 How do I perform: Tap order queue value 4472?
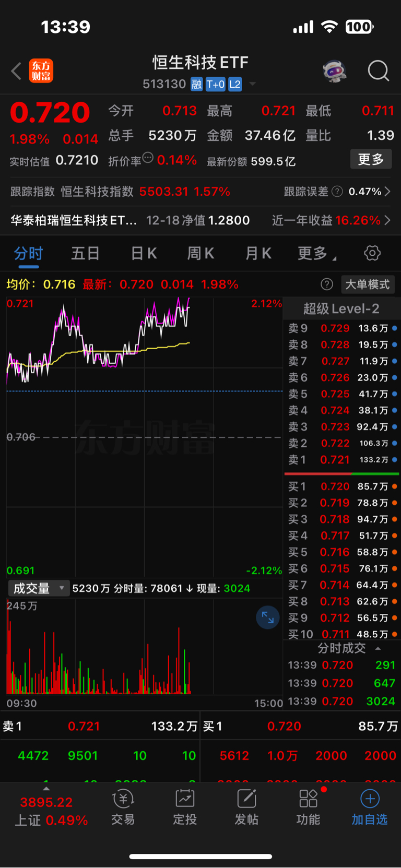pyautogui.click(x=33, y=756)
